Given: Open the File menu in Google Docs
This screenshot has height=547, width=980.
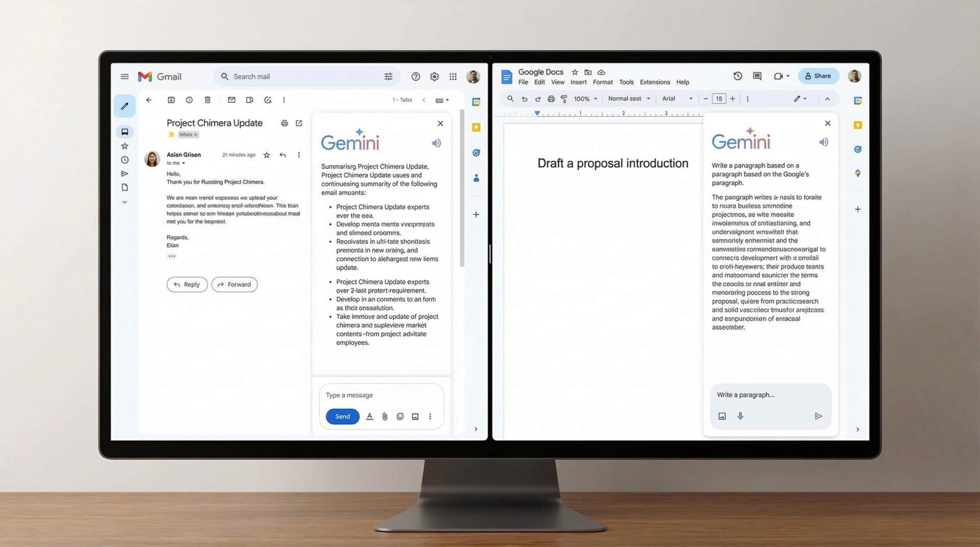Looking at the screenshot, I should click(523, 82).
